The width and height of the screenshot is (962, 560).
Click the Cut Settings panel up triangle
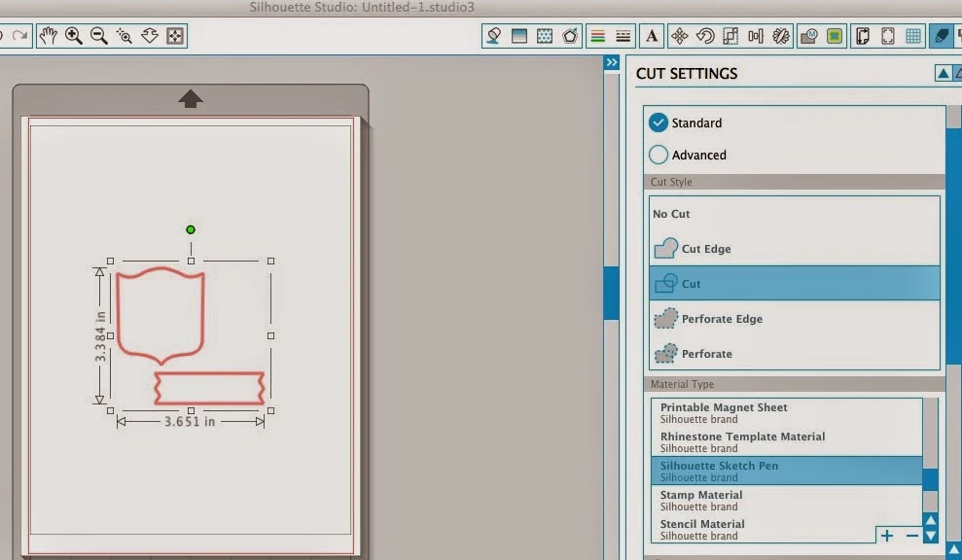coord(943,74)
